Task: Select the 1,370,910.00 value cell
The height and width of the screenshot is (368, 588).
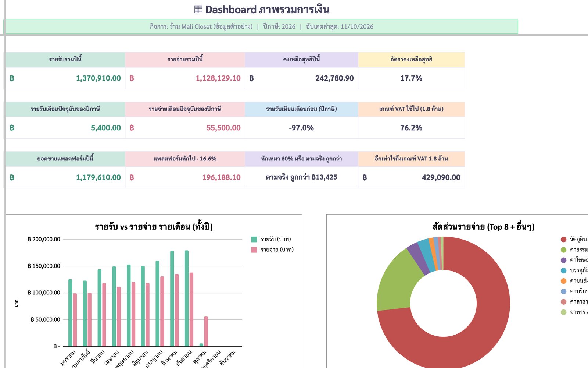Action: point(65,78)
